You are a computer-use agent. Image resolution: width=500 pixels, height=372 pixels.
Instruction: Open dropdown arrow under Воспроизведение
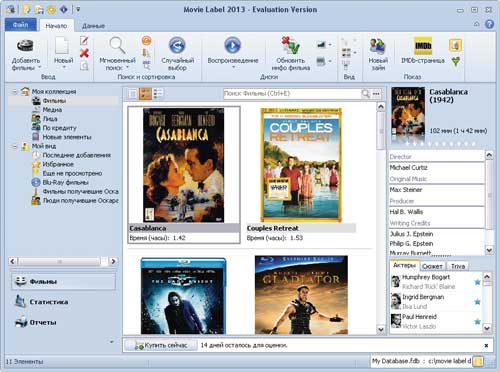233,68
